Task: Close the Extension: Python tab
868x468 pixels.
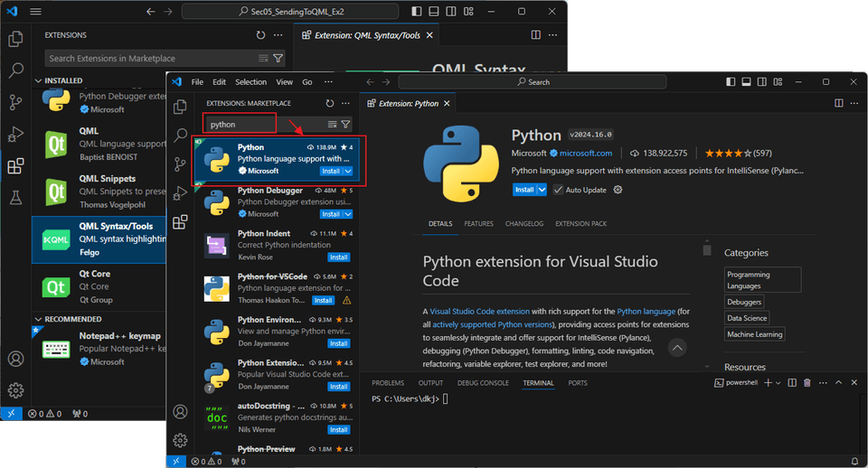Action: point(447,103)
